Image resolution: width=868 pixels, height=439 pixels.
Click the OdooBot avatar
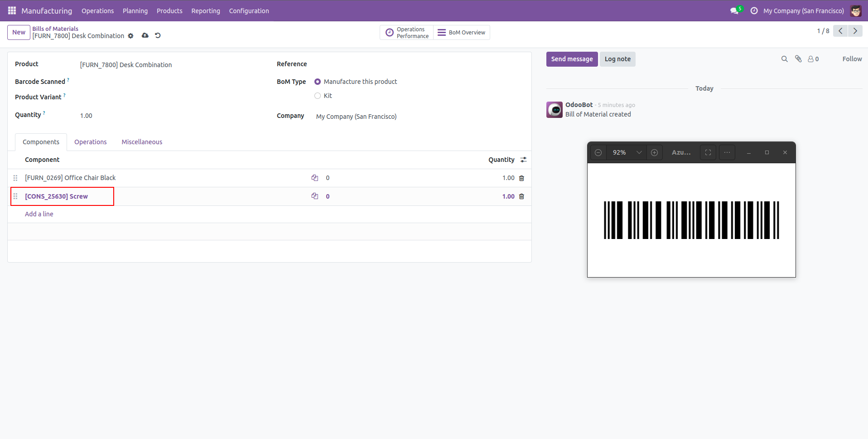click(x=555, y=110)
